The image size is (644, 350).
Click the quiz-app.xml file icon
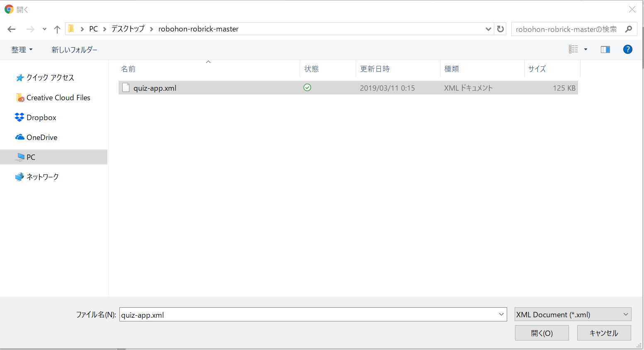coord(126,87)
